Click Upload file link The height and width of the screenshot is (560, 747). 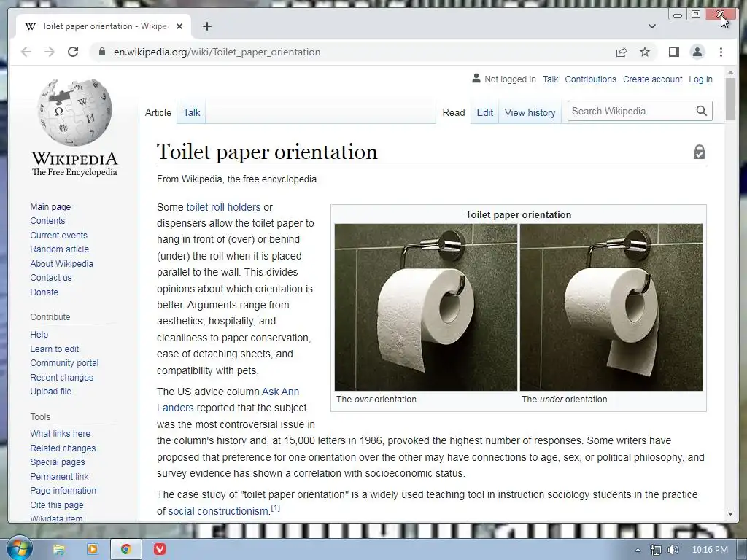50,391
